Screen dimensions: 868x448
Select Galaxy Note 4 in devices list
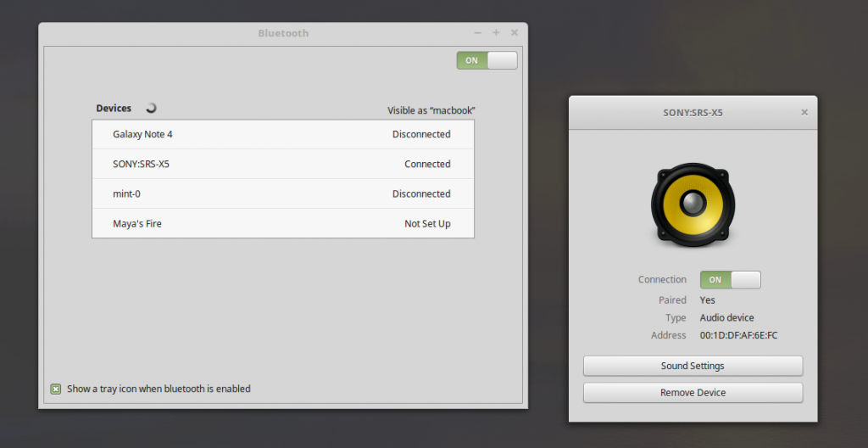pyautogui.click(x=283, y=134)
